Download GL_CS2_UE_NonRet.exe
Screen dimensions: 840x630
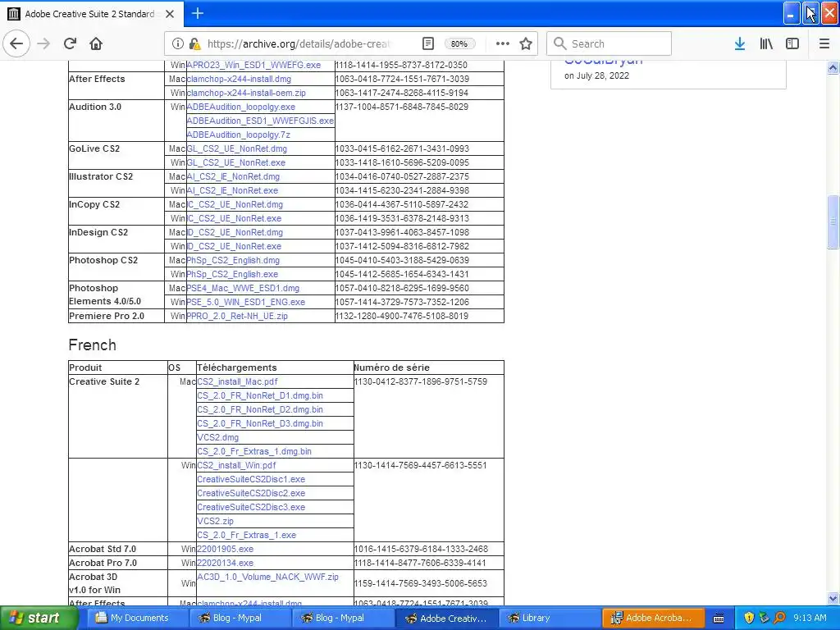(x=235, y=162)
